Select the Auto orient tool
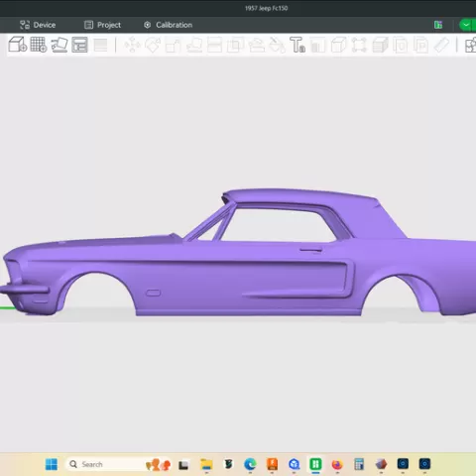Screen dimensions: 476x476 click(59, 45)
